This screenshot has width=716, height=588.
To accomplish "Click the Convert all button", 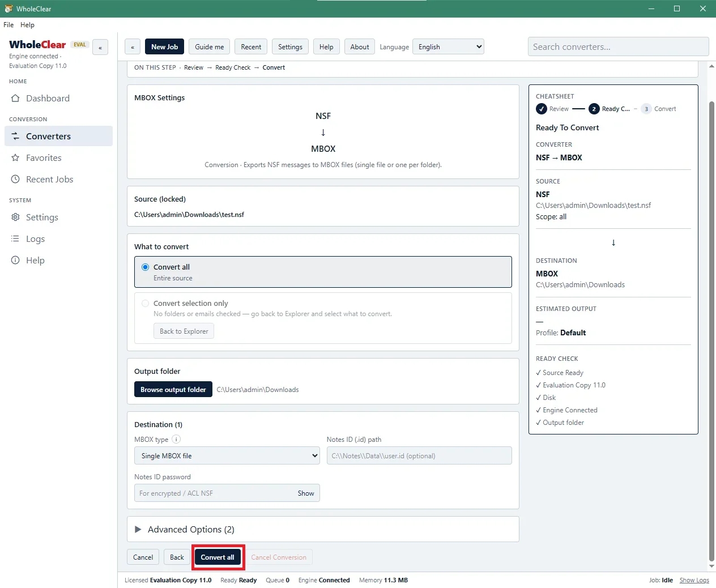I will point(218,557).
